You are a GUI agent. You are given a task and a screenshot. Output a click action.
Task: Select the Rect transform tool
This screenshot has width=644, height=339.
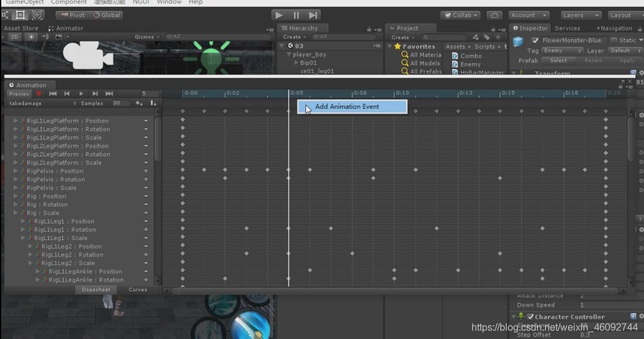tap(20, 15)
